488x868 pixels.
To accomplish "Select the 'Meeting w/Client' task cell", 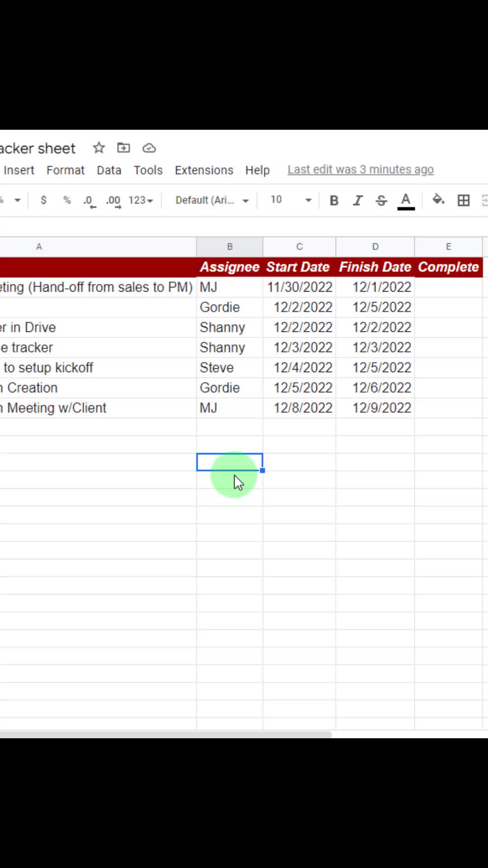I will coord(98,408).
